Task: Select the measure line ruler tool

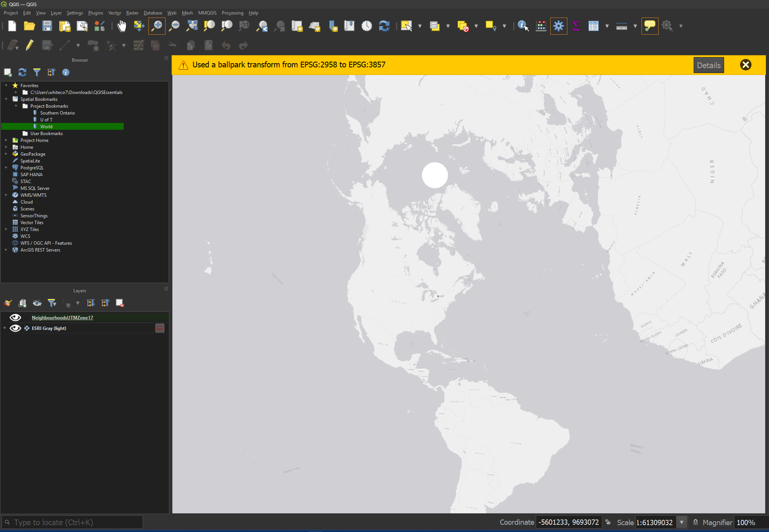Action: click(622, 26)
